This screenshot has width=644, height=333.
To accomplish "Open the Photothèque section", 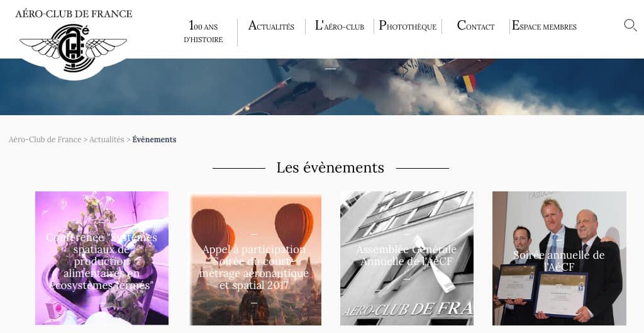I will (408, 26).
